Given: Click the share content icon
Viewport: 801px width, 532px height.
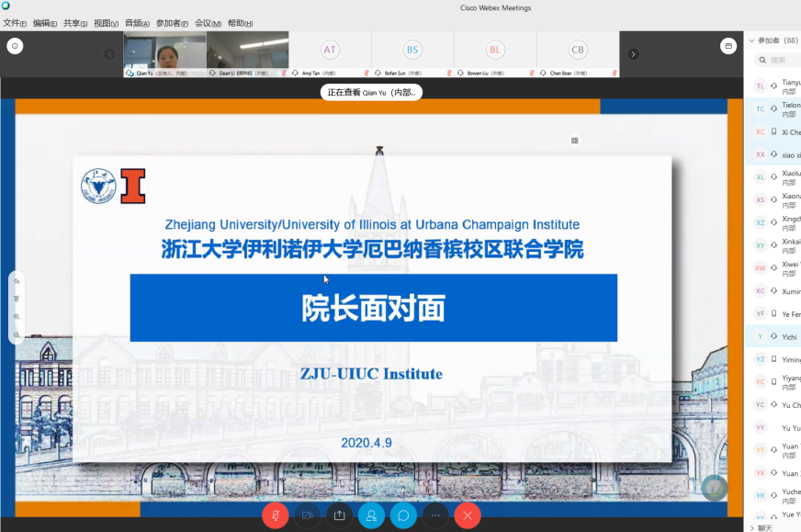Looking at the screenshot, I should click(339, 515).
